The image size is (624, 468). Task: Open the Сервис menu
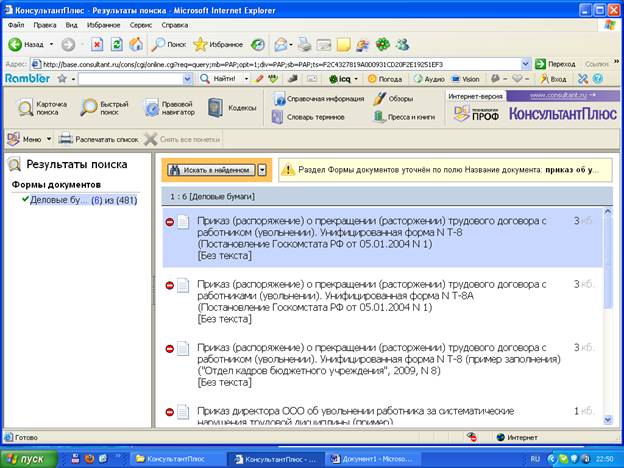[141, 24]
